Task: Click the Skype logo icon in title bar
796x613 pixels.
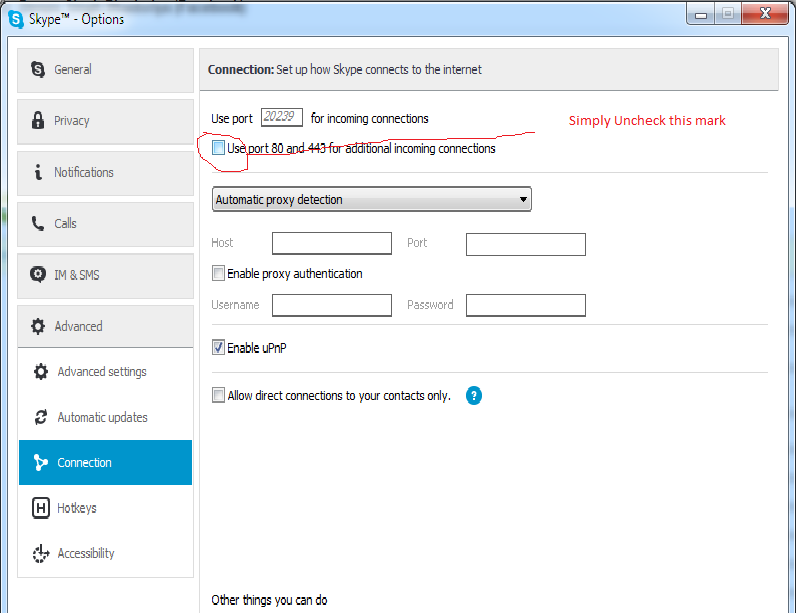Action: (16, 19)
